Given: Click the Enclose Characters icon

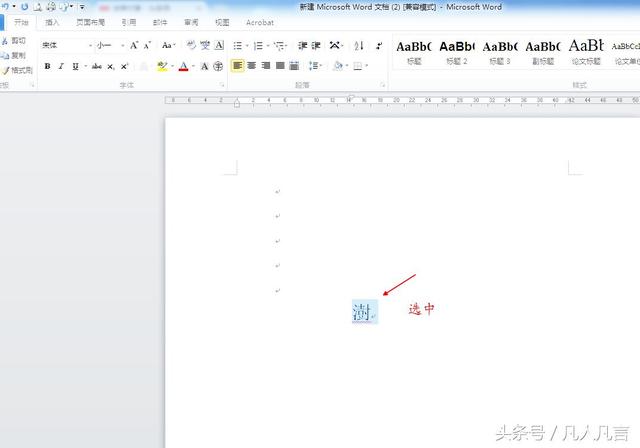Looking at the screenshot, I should point(218,66).
